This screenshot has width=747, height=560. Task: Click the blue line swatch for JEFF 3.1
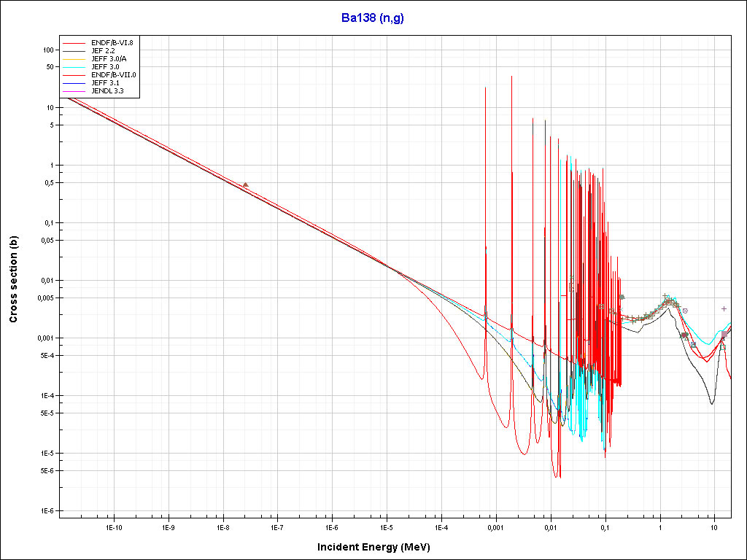pyautogui.click(x=75, y=83)
